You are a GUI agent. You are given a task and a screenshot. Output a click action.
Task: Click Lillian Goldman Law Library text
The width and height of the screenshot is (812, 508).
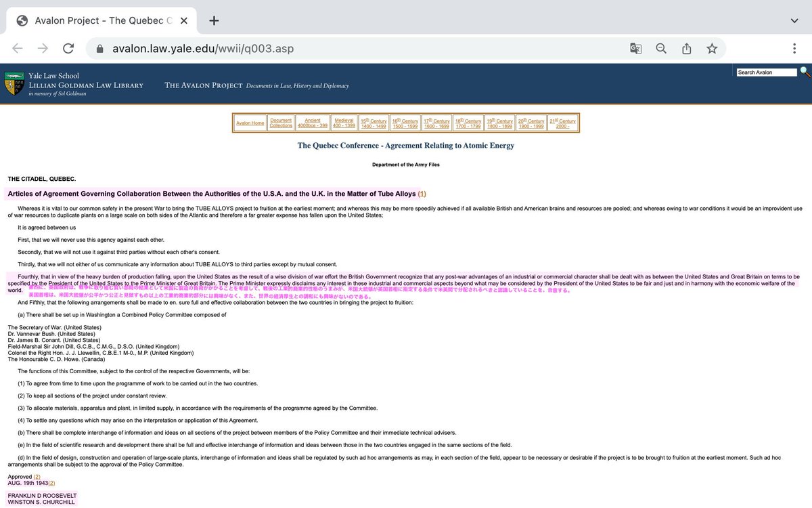tap(86, 85)
